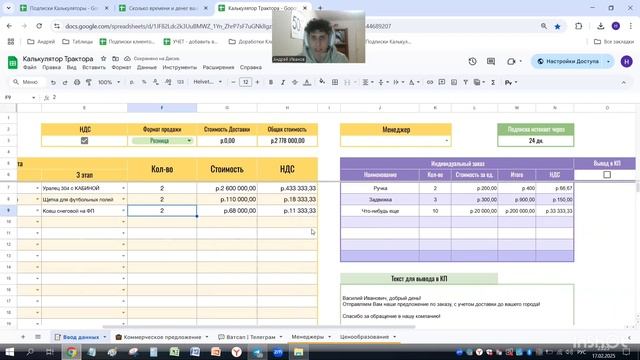Open File Explorer from the taskbar
This screenshot has width=640, height=360.
click(x=298, y=352)
